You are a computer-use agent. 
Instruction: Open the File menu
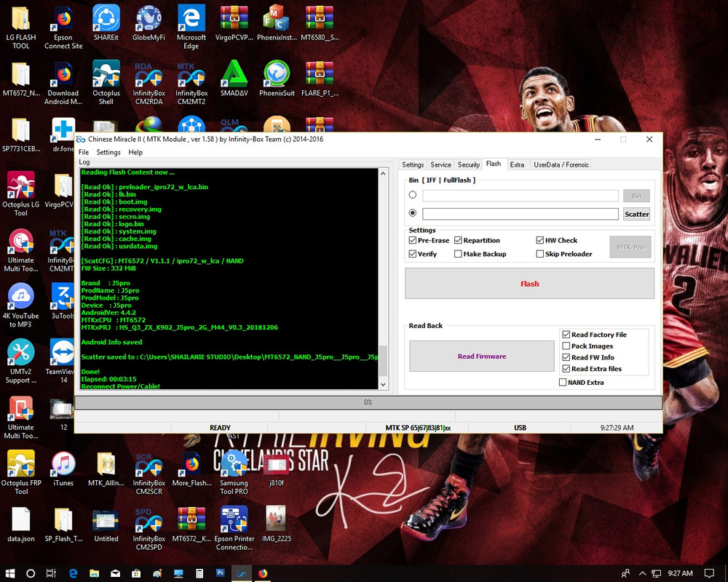click(84, 152)
